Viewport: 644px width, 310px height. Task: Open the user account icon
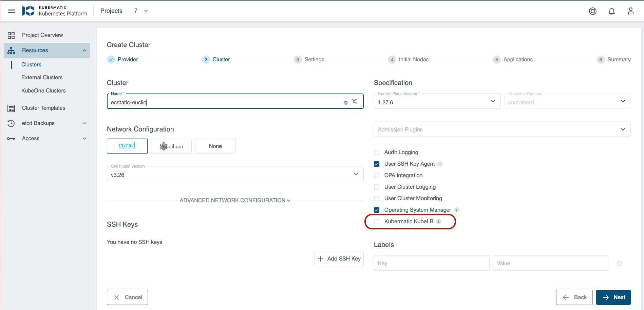pyautogui.click(x=631, y=11)
